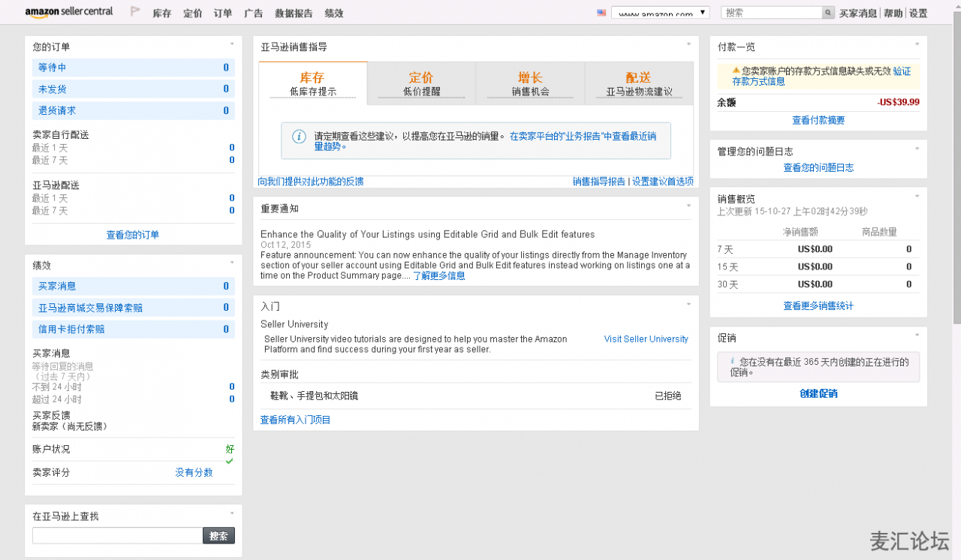This screenshot has height=560, width=961.
Task: Click the Amazon Seller Central logo
Action: pyautogui.click(x=68, y=12)
